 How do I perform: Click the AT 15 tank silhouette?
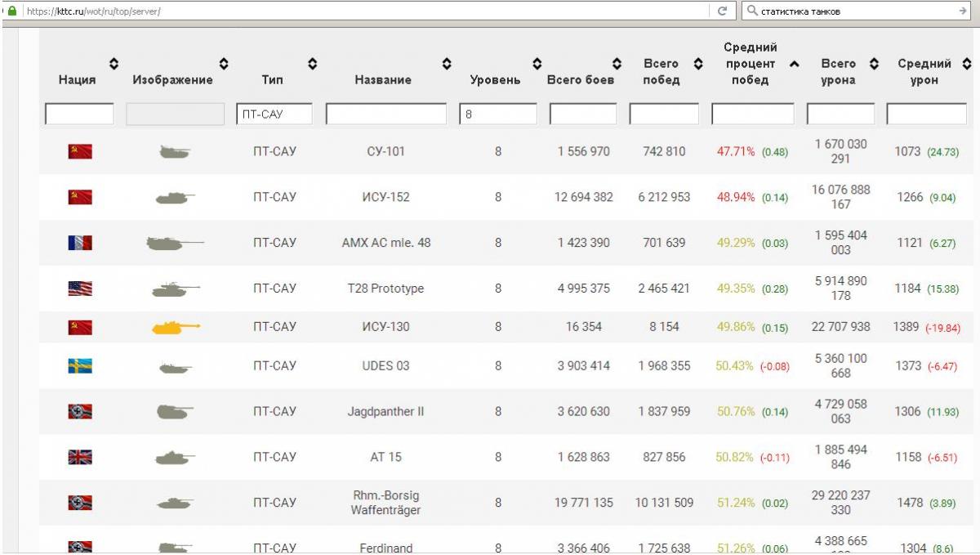175,457
